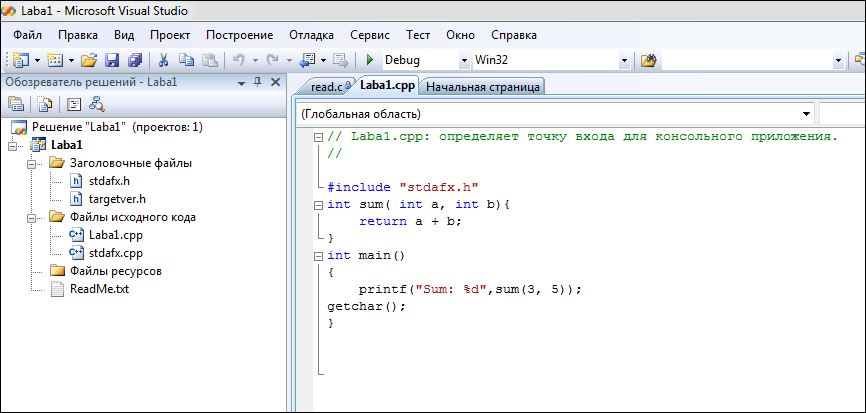Select stdafx.cpp in Solution Explorer
The height and width of the screenshot is (413, 866).
(116, 253)
